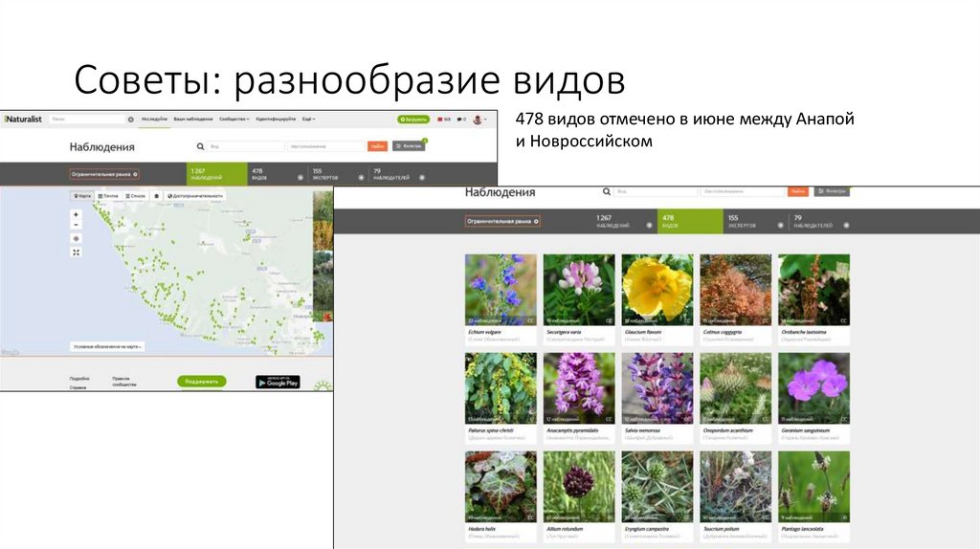
Task: Click the round icon on the 79 наблюдателей tab
Action: click(x=422, y=177)
